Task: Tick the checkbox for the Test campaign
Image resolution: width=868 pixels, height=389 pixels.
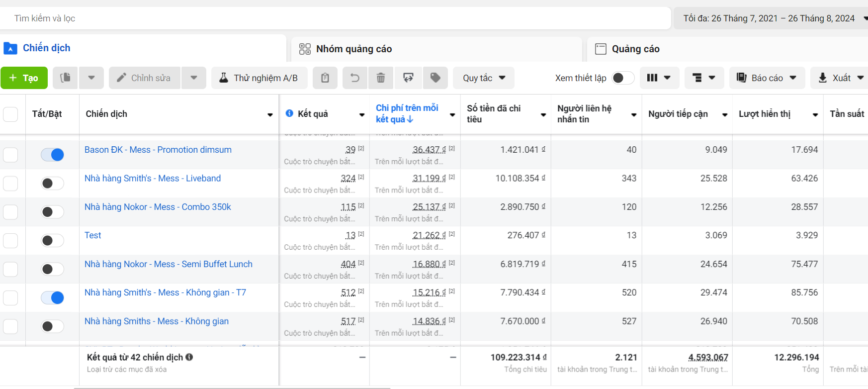Action: pyautogui.click(x=10, y=241)
